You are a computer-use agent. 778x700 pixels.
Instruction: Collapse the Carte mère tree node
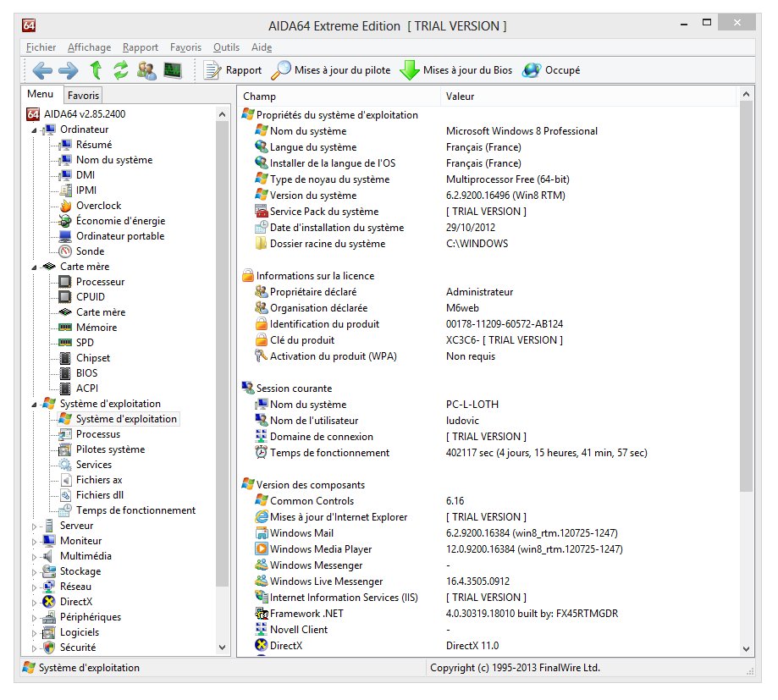tap(34, 267)
